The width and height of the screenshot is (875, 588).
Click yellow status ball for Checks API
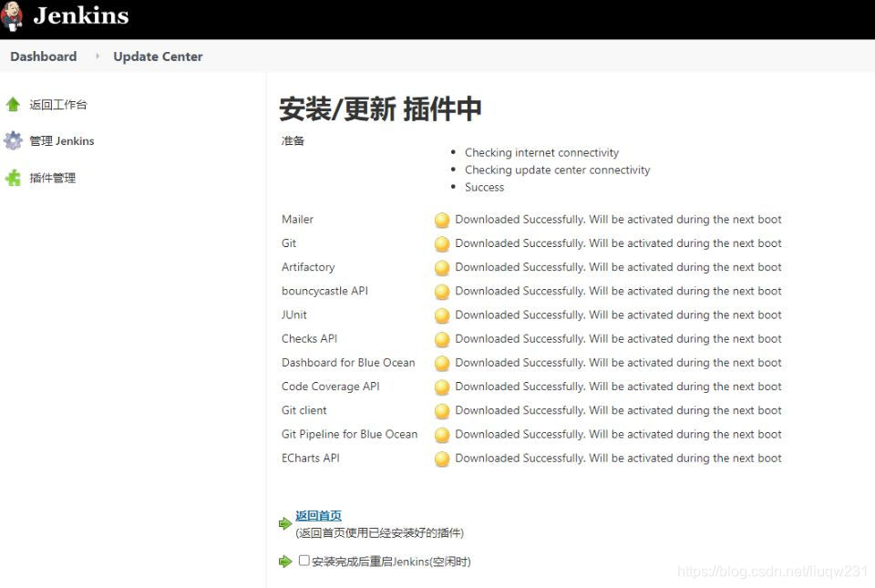[442, 340]
